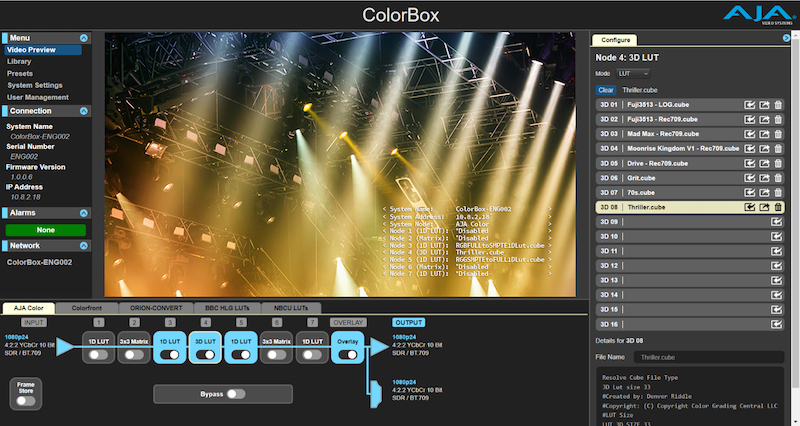Open System Settings in the menu
Screen dimensions: 800x426
[x=35, y=85]
